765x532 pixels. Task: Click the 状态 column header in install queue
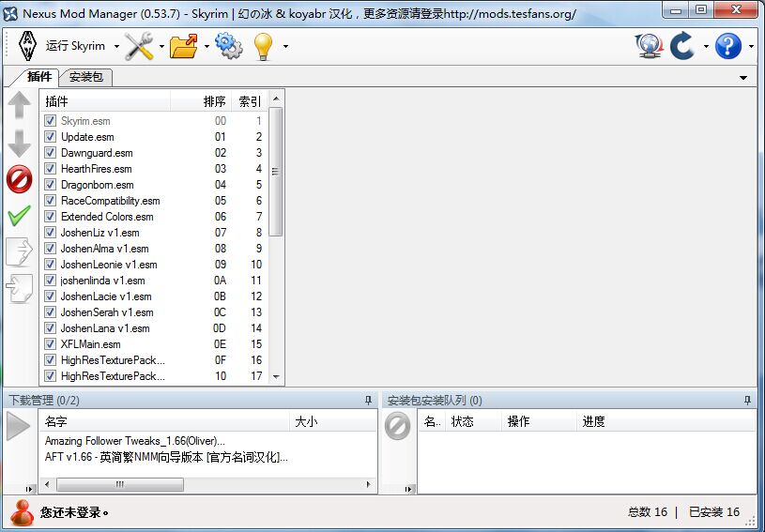click(x=474, y=421)
